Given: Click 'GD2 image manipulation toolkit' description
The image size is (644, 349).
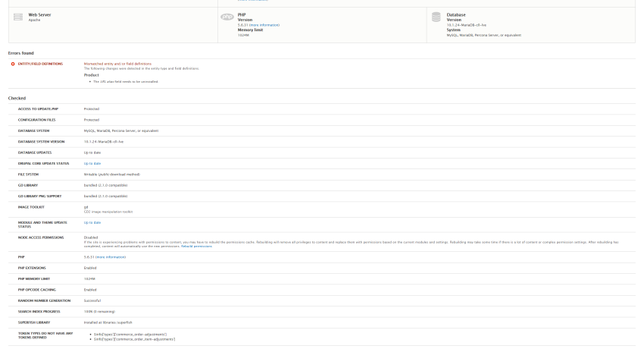Looking at the screenshot, I should point(108,212).
